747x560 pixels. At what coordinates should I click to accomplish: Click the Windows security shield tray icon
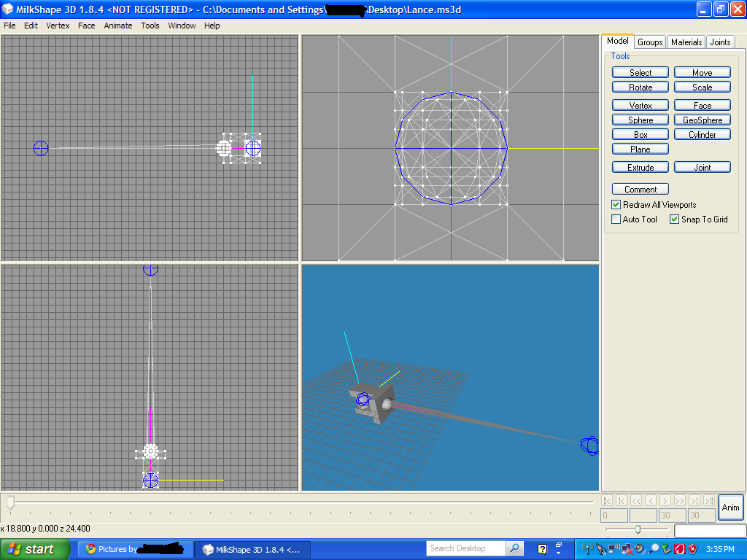coord(692,548)
